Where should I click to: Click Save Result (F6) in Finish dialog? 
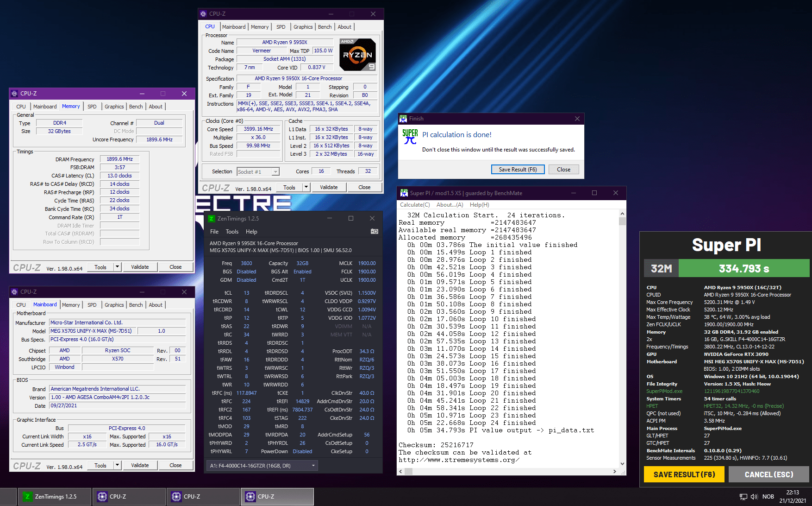coord(518,170)
